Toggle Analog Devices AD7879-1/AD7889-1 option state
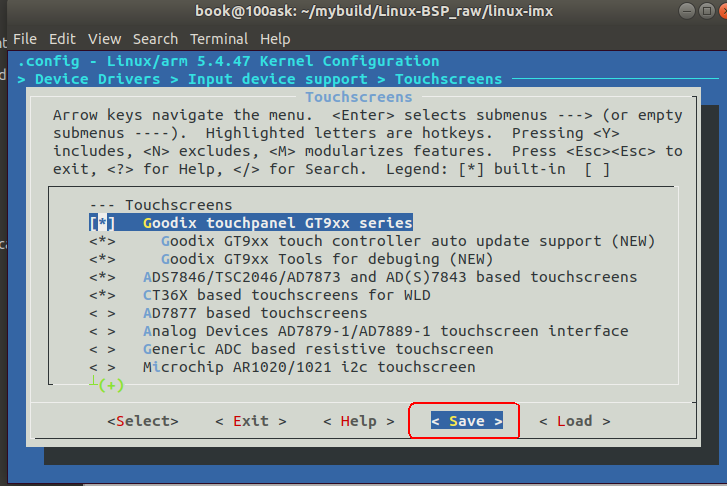 (102, 332)
